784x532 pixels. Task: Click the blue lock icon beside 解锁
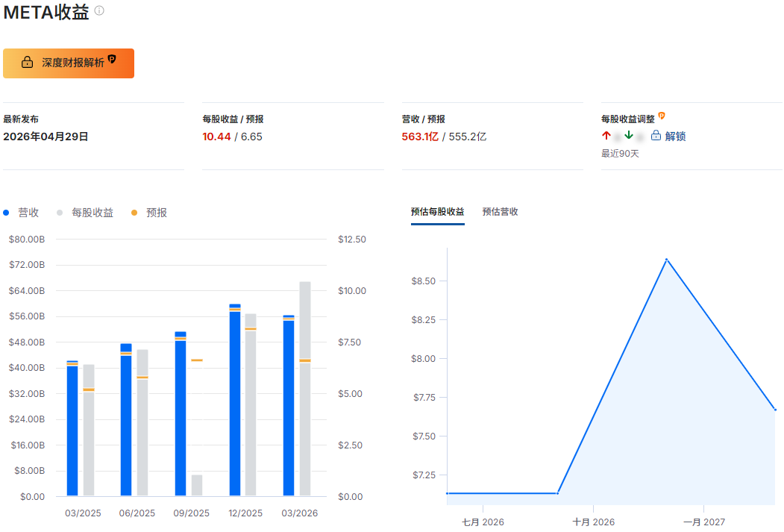[656, 136]
